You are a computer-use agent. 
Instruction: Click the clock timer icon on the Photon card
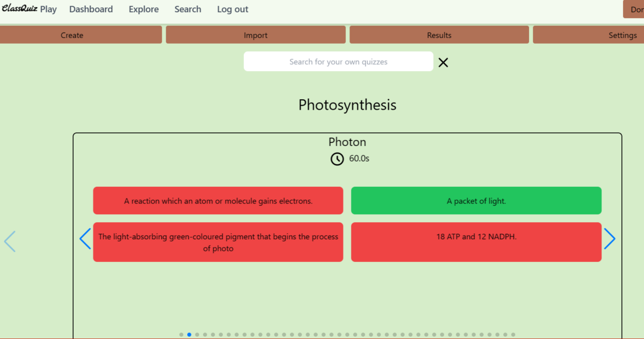(x=337, y=159)
